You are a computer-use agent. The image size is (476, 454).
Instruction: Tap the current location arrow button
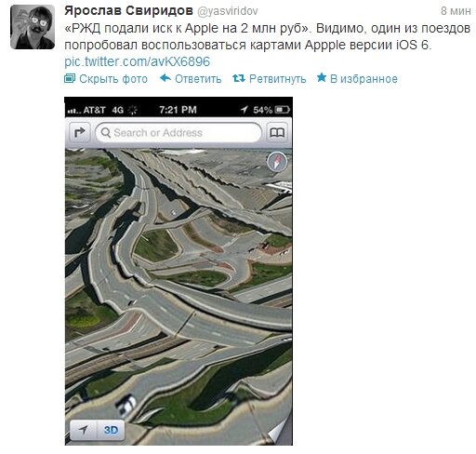84,430
